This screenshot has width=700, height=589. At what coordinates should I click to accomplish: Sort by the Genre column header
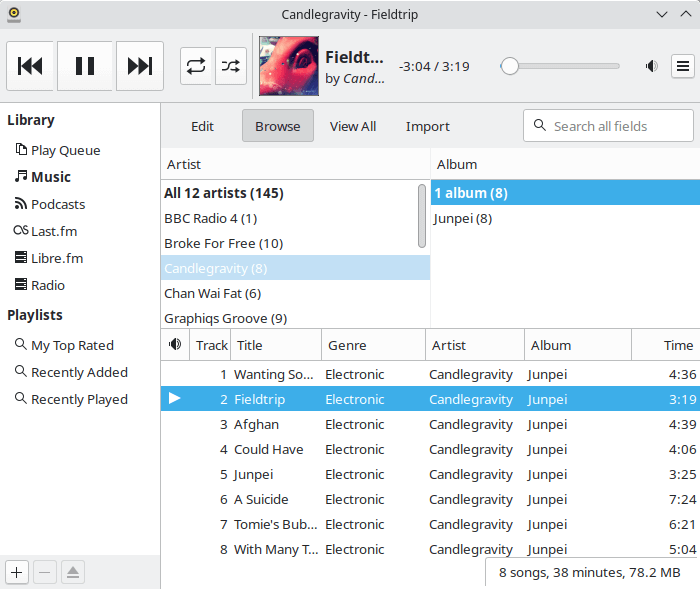click(x=374, y=345)
